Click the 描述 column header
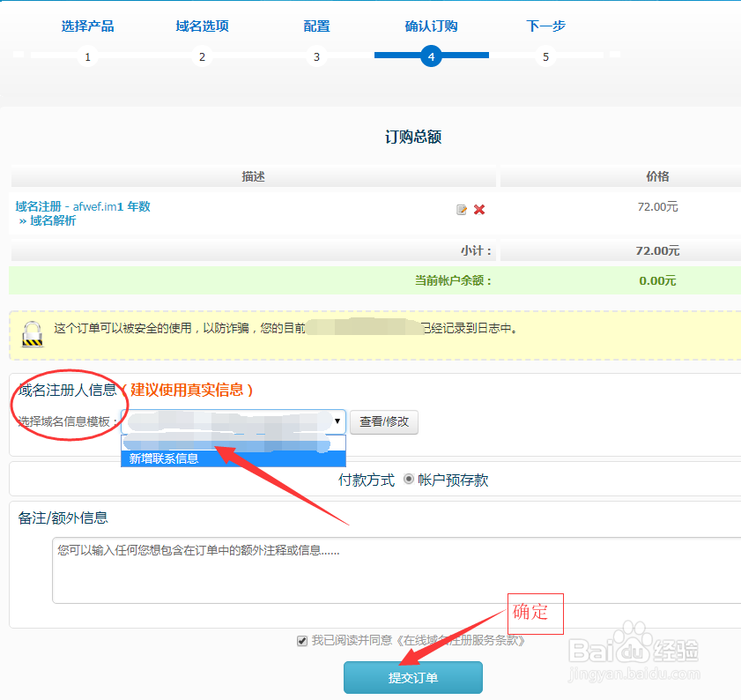Viewport: 741px width, 700px height. tap(253, 176)
